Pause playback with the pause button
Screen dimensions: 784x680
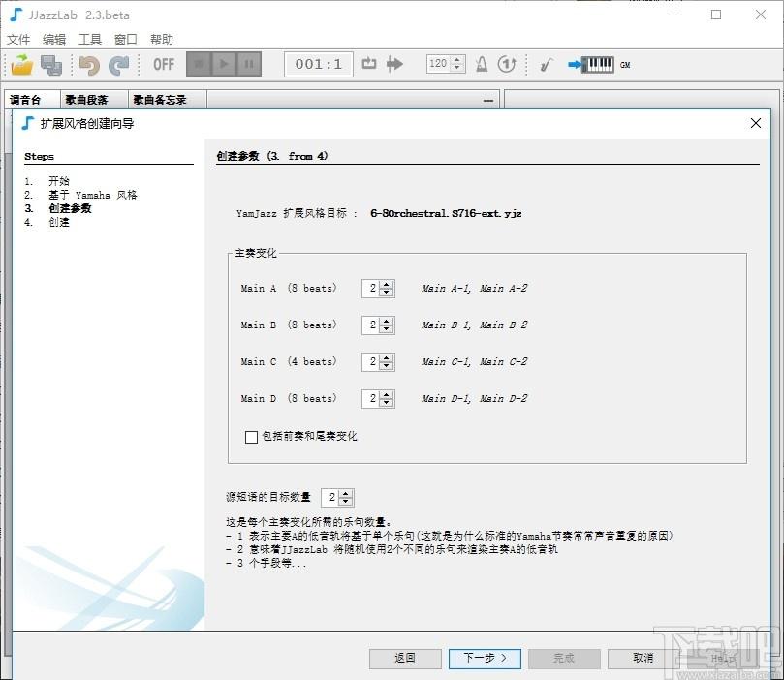[248, 64]
